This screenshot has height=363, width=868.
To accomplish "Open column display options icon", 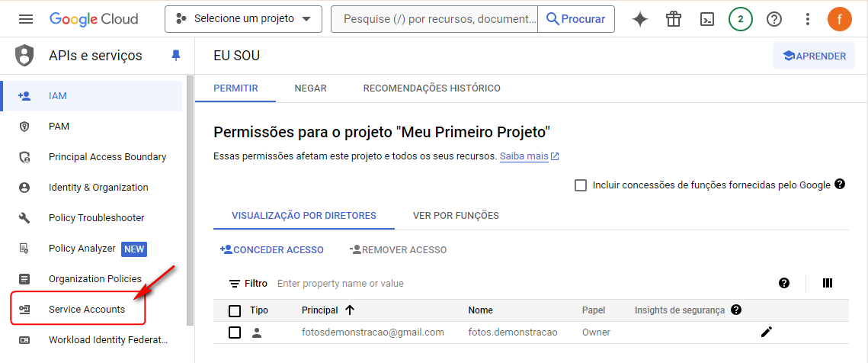I will (828, 283).
